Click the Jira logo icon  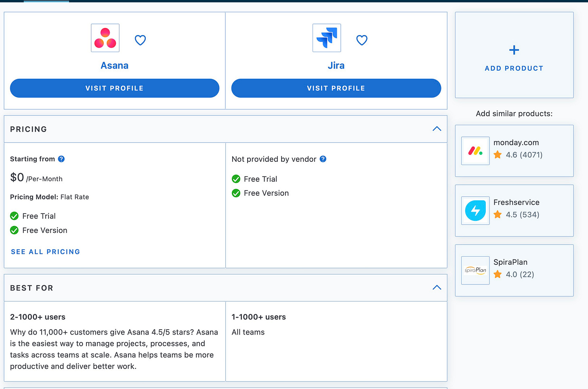coord(327,38)
